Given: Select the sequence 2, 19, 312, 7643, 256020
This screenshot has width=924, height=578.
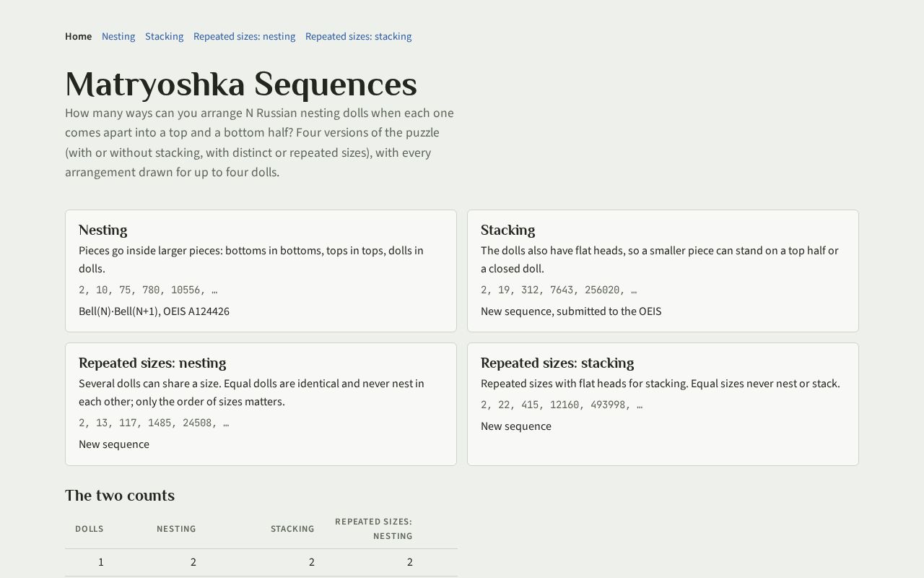Looking at the screenshot, I should [x=559, y=290].
